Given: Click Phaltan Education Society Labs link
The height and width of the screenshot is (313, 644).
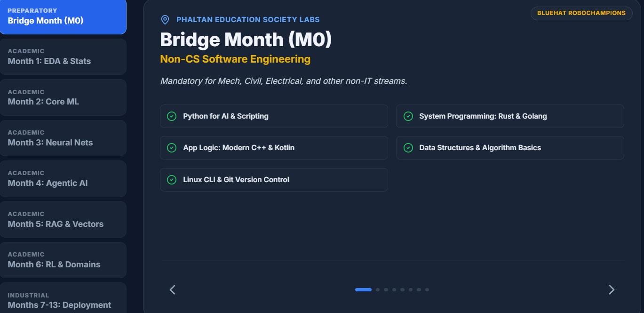Looking at the screenshot, I should coord(248,20).
